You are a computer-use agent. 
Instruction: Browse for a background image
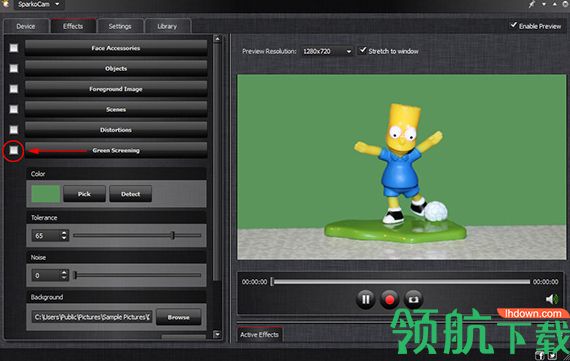[178, 317]
